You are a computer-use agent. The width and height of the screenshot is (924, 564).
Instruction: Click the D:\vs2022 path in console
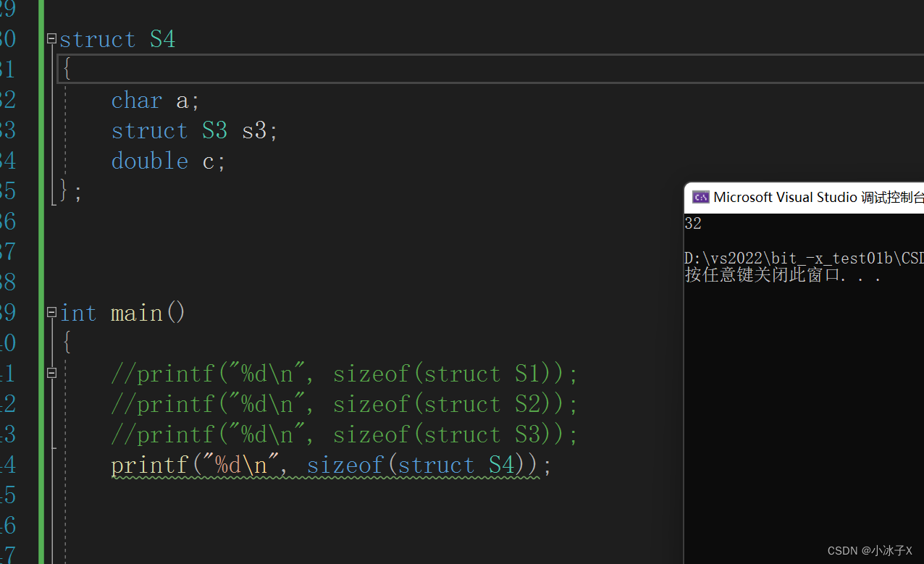pyautogui.click(x=804, y=258)
